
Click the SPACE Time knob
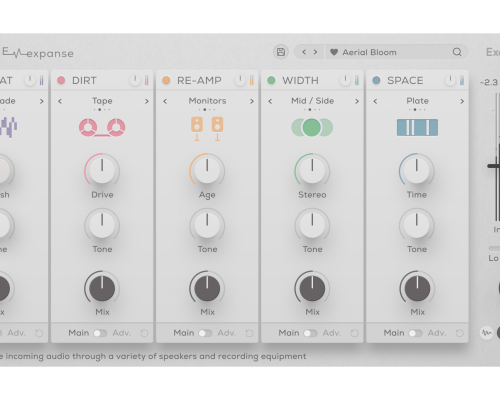click(417, 170)
